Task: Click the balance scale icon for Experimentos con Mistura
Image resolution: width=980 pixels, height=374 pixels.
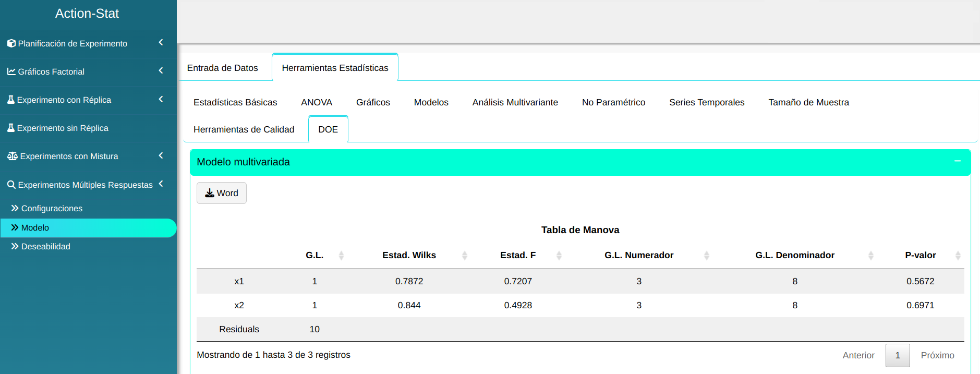Action: (x=12, y=156)
